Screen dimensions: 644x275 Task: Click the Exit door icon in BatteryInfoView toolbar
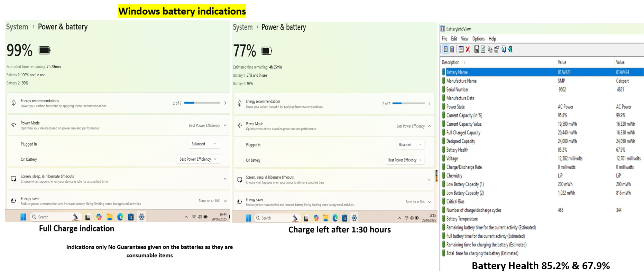510,49
